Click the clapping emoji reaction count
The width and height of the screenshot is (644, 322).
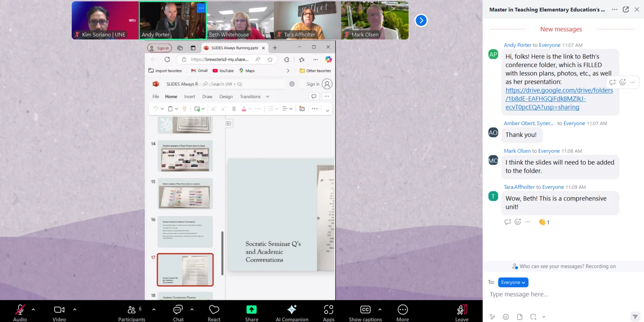pyautogui.click(x=544, y=222)
